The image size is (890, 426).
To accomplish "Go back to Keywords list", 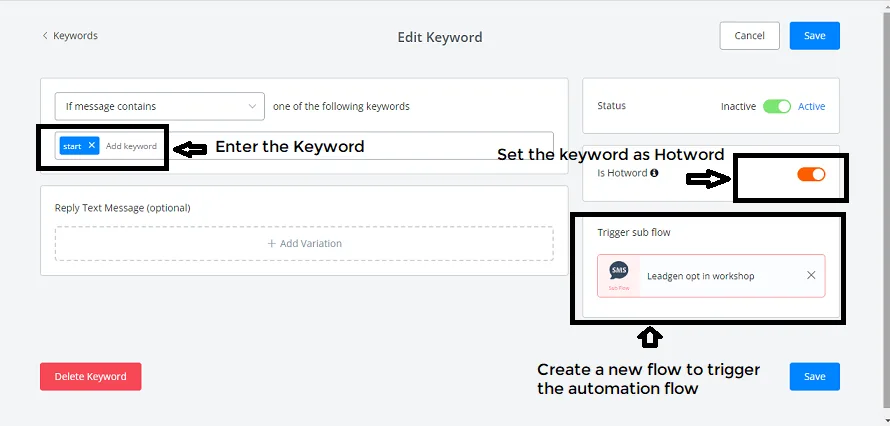I will (70, 36).
